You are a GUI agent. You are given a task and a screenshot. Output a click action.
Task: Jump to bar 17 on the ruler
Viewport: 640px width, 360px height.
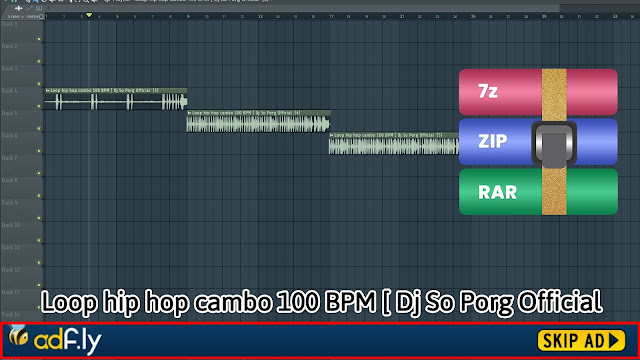click(331, 17)
